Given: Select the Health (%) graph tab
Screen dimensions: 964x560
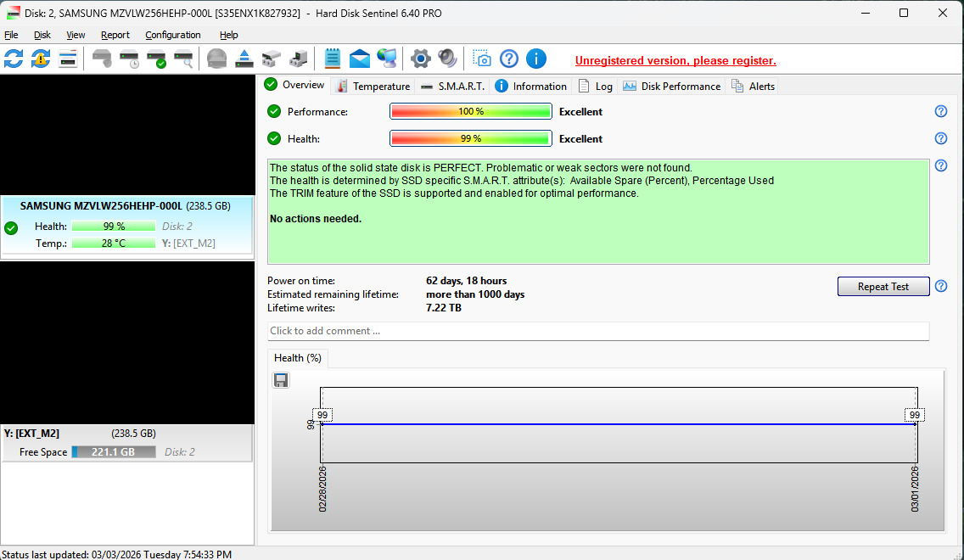Looking at the screenshot, I should 298,358.
